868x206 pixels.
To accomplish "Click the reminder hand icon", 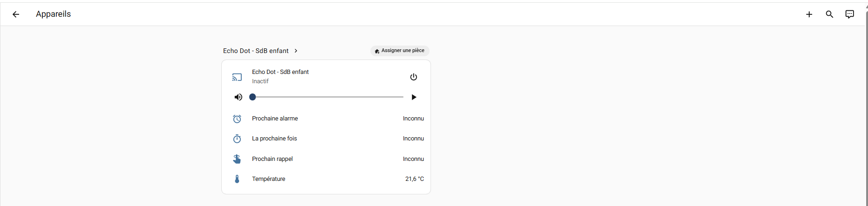I will click(x=237, y=159).
